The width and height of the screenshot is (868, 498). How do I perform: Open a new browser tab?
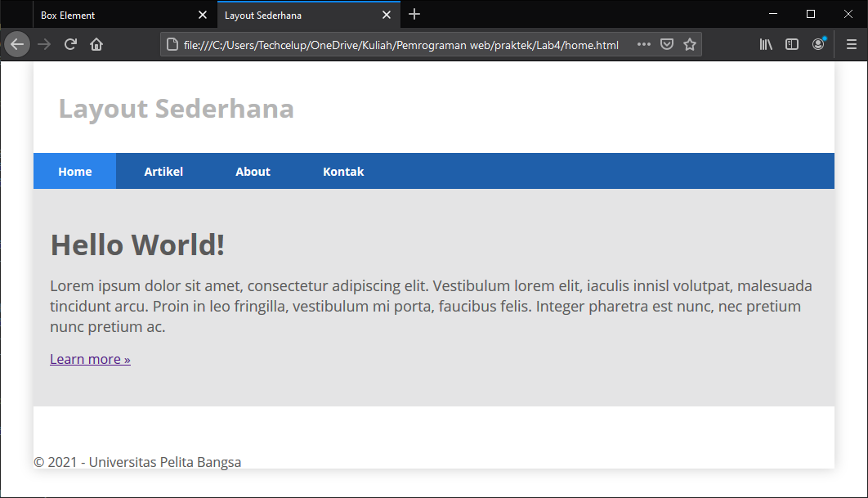414,14
